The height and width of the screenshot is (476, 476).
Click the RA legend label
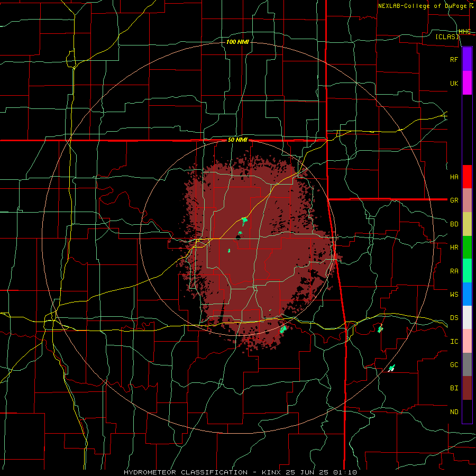tap(454, 271)
